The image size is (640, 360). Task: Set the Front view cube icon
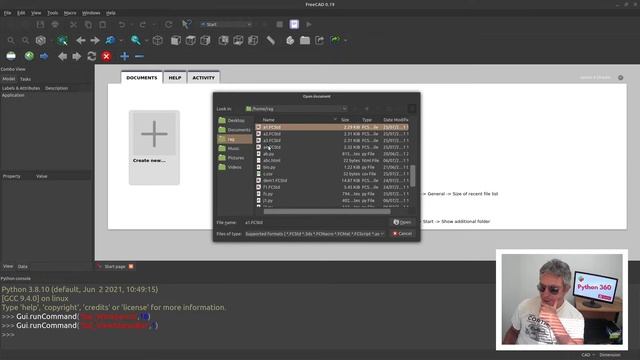tap(176, 40)
